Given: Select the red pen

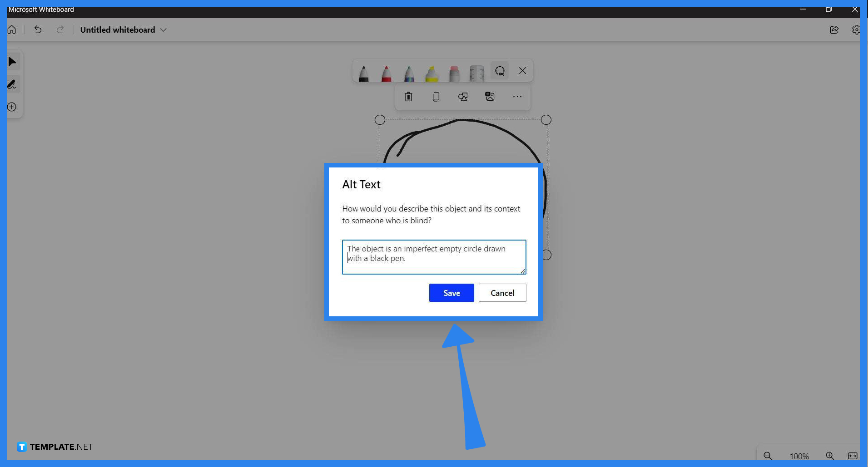Looking at the screenshot, I should point(386,72).
